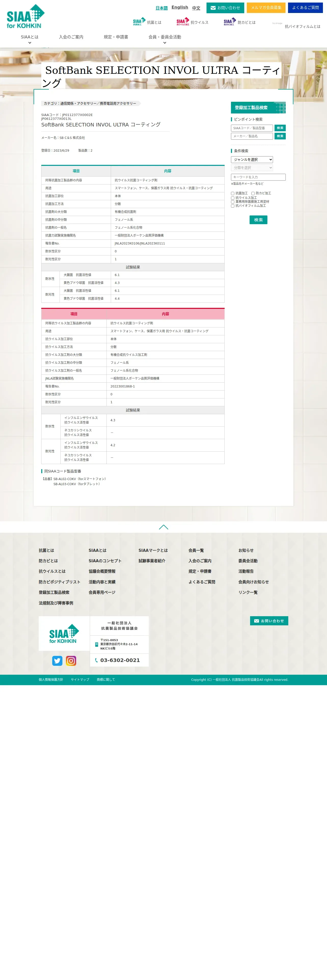Click the green 検索 button under checkboxes

click(258, 220)
